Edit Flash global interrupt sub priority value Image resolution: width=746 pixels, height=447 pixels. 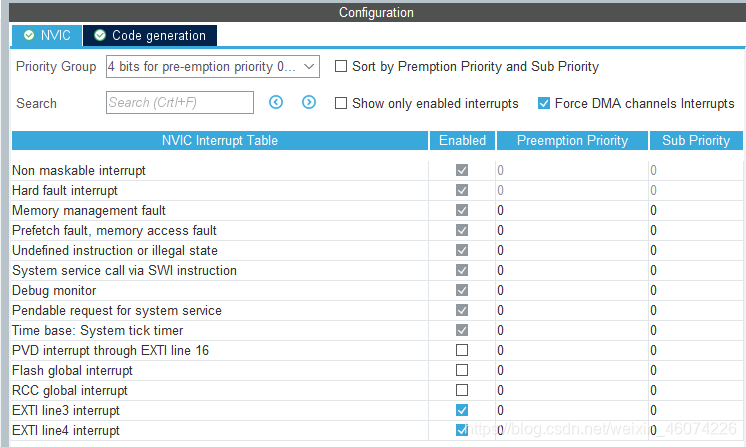click(x=696, y=370)
